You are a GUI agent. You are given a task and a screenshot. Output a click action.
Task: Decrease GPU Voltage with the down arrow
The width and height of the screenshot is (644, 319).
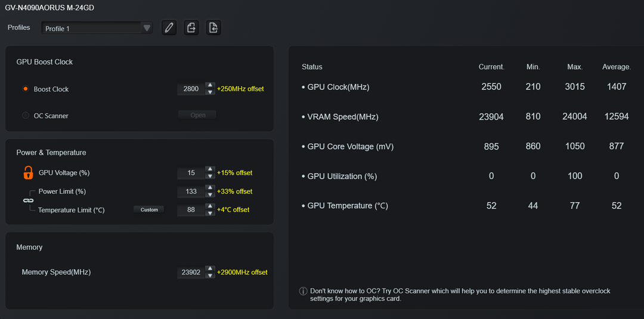[x=210, y=176]
